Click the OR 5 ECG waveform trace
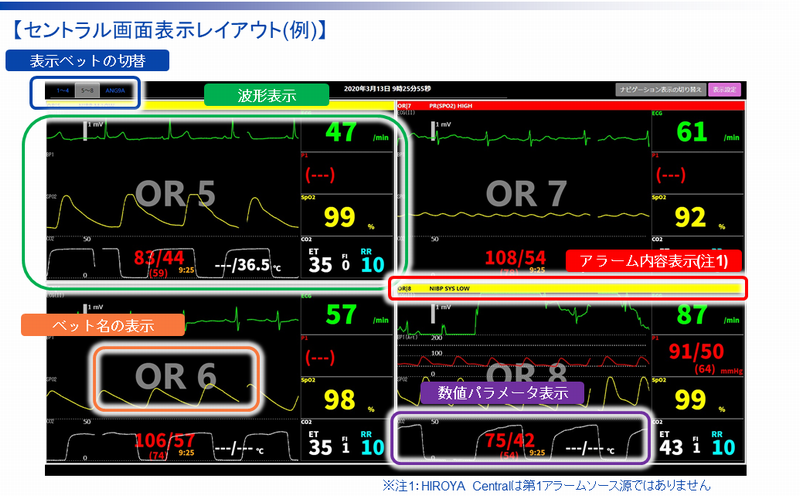Viewport: 800px width, 496px height. pos(170,130)
